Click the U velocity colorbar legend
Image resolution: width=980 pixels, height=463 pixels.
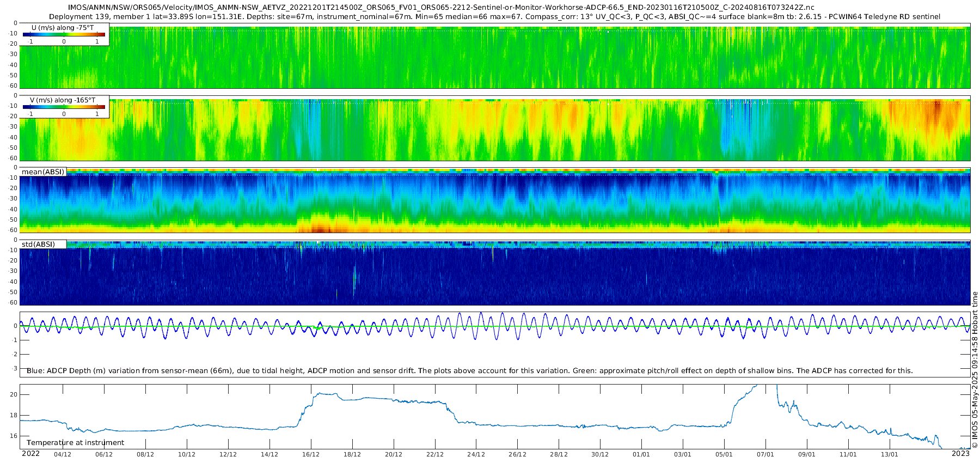tap(64, 34)
